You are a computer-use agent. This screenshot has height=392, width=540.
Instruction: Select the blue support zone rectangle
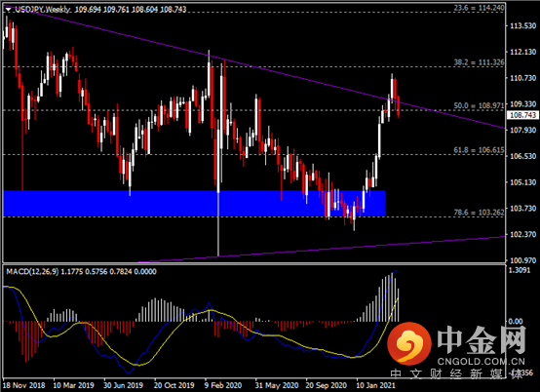194,203
